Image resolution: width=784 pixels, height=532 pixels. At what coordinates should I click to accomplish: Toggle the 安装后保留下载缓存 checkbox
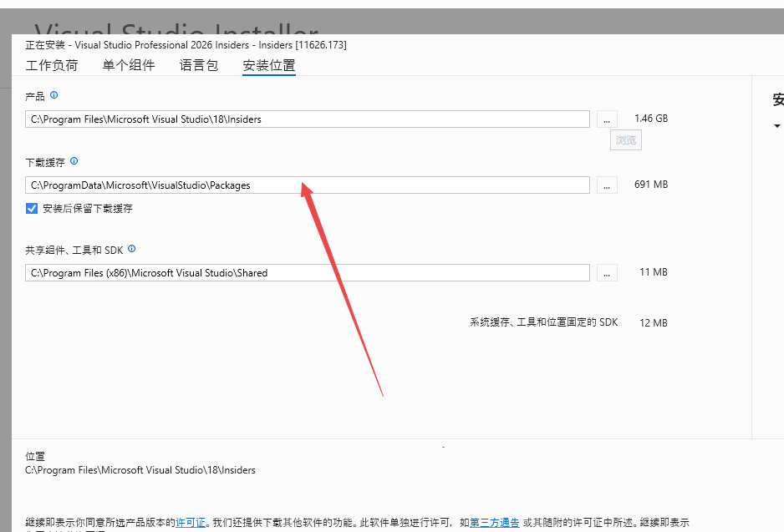pos(32,209)
